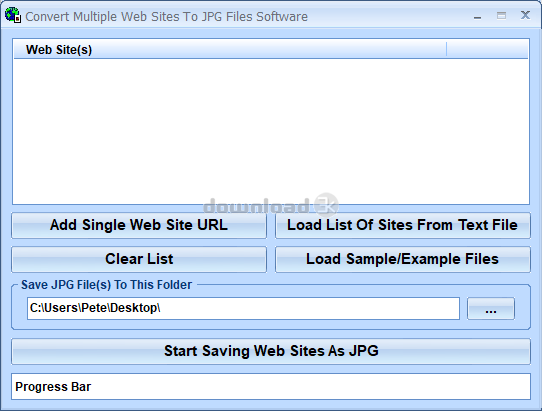Maximize the application window
Screen dimensions: 542x411
[502, 16]
